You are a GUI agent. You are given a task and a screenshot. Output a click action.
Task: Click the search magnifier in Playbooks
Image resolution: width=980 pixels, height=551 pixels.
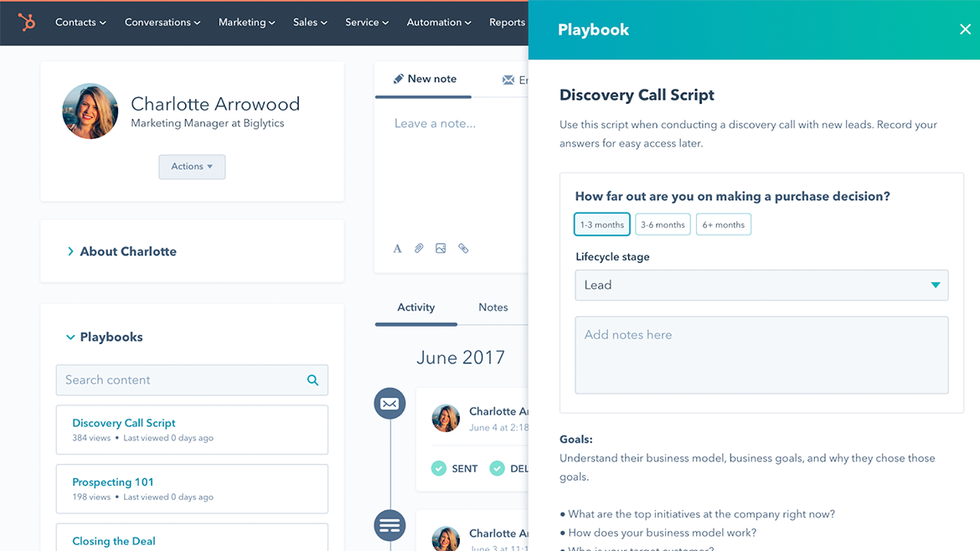coord(312,380)
